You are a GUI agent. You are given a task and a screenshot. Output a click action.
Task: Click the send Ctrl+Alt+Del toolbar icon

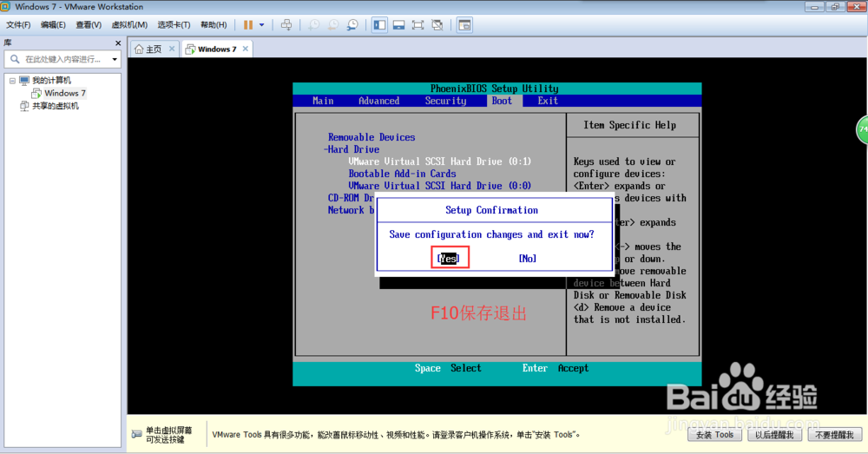[x=286, y=25]
